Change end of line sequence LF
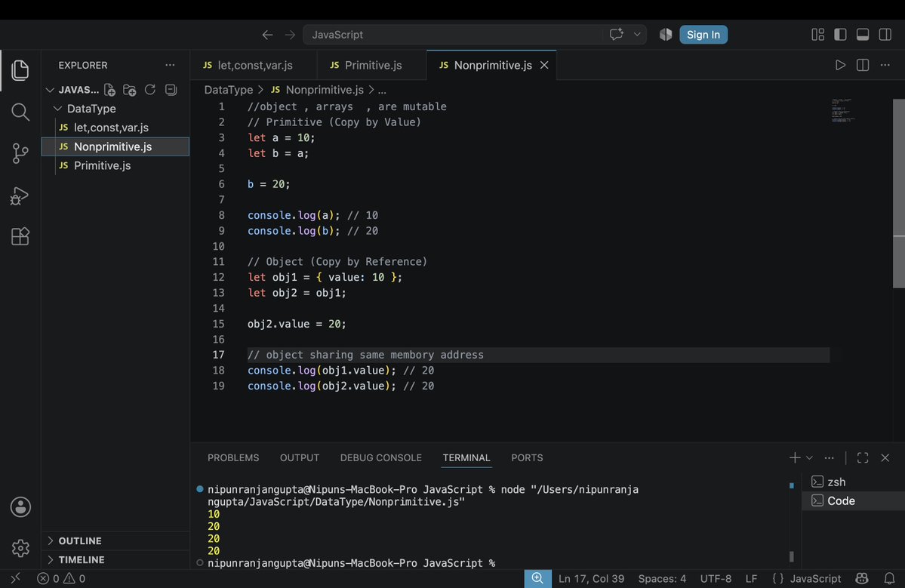The image size is (905, 588). click(751, 578)
